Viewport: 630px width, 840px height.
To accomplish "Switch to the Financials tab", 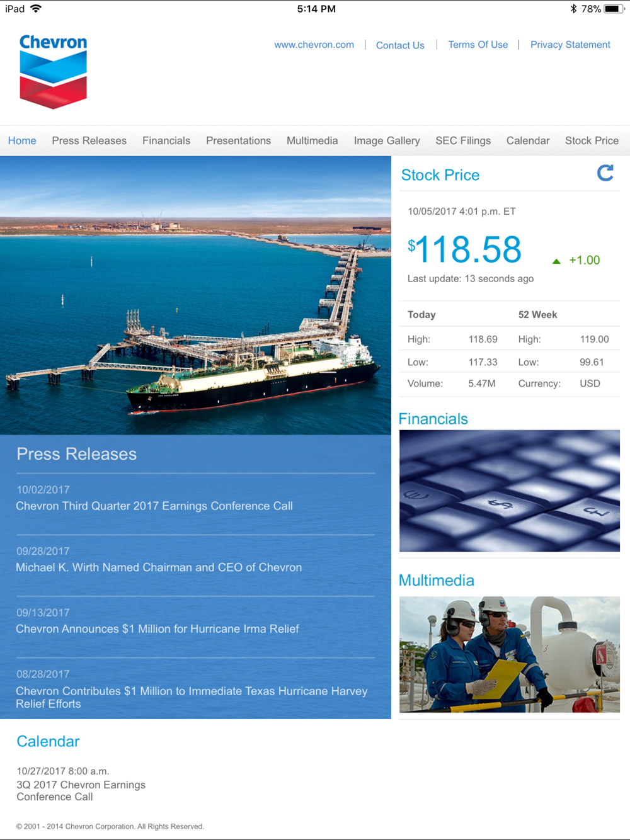I will [x=166, y=140].
